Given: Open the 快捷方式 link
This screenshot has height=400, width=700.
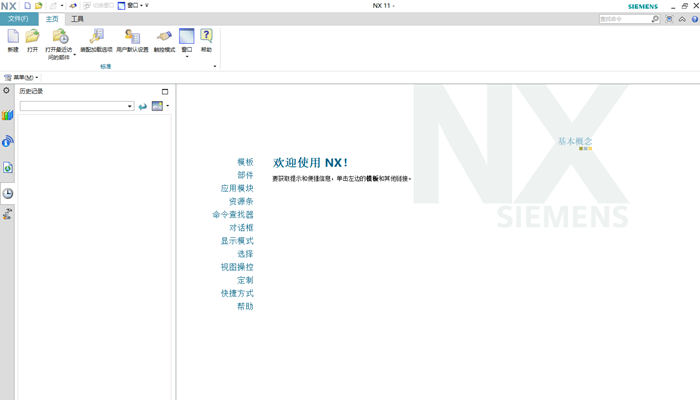Looking at the screenshot, I should coord(237,293).
